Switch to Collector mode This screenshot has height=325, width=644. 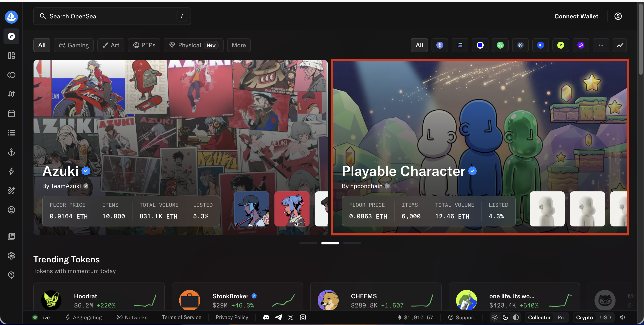coord(539,317)
